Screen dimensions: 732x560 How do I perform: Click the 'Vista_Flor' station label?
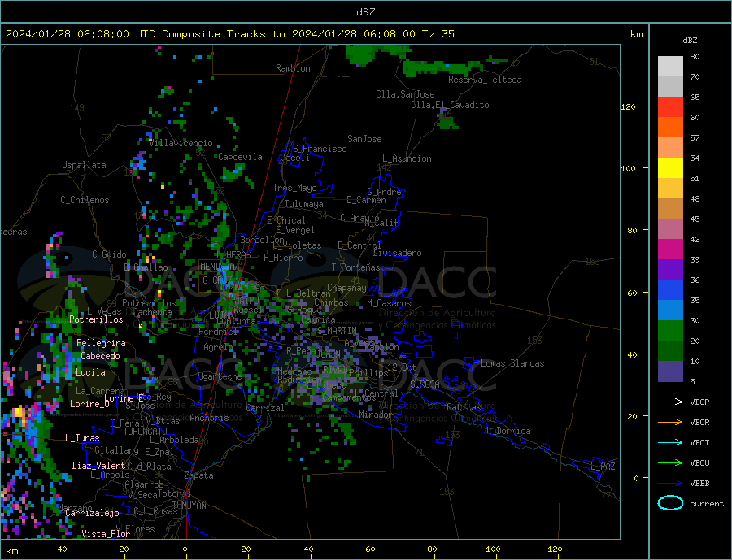(x=106, y=534)
